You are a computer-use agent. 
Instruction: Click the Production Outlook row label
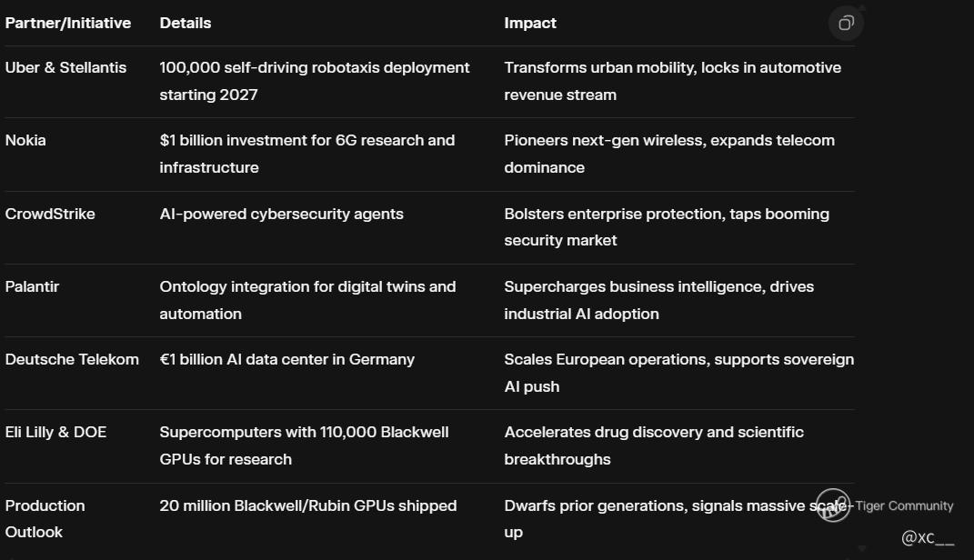(x=45, y=519)
